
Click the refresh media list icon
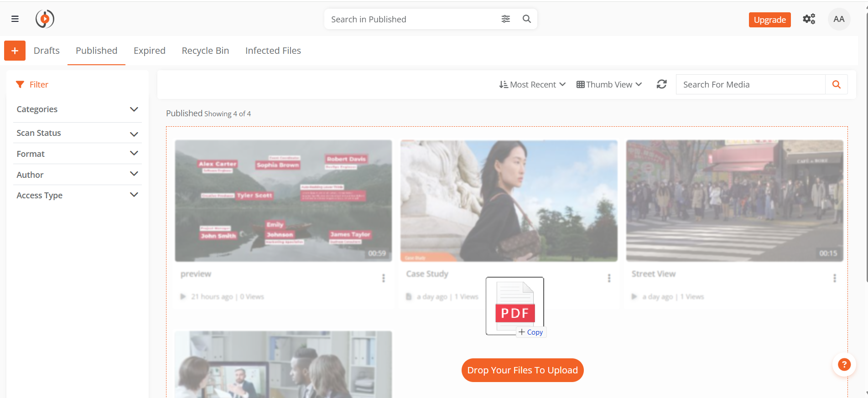[661, 84]
